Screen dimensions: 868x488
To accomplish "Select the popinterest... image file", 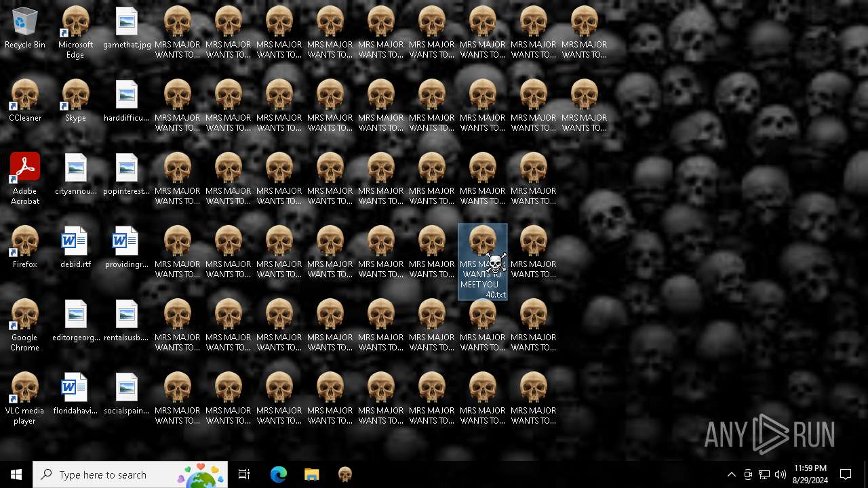I will pyautogui.click(x=127, y=175).
